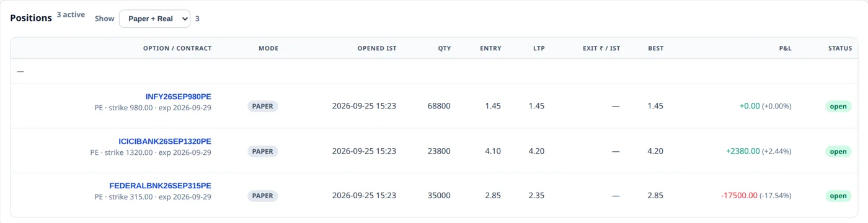Open the FEDERALBNK26SEP315PE contract link
This screenshot has width=868, height=223.
click(161, 186)
